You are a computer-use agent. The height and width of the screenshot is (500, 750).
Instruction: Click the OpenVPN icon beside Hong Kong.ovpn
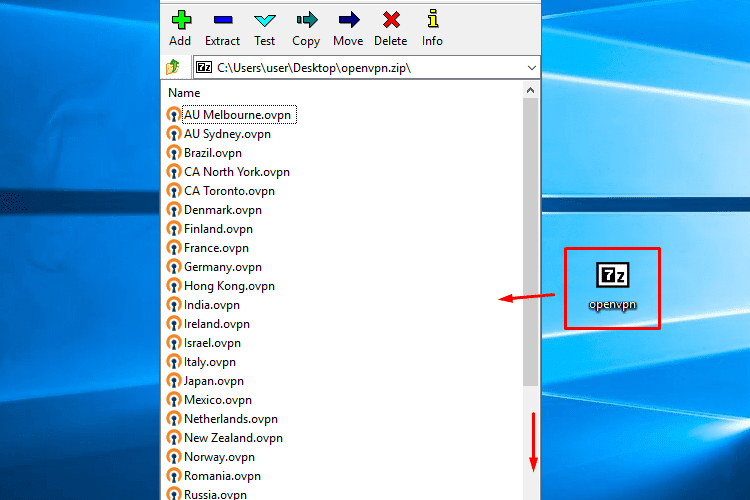pyautogui.click(x=174, y=286)
